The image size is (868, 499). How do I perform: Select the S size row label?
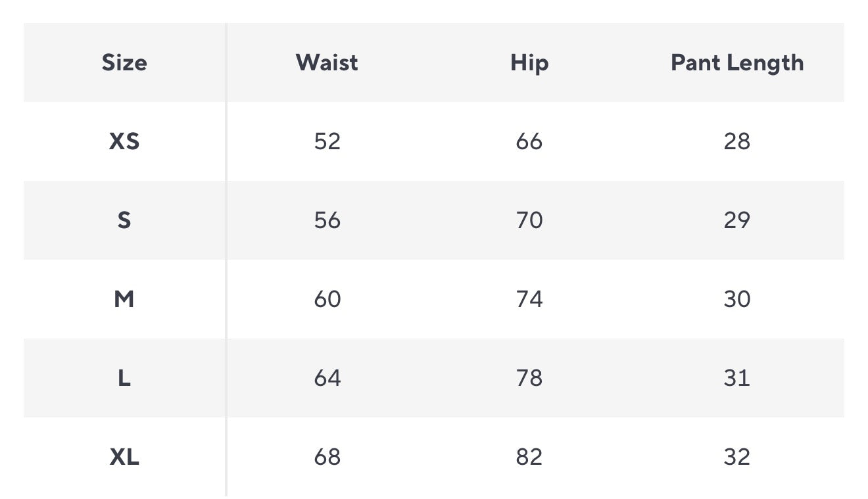click(x=124, y=220)
